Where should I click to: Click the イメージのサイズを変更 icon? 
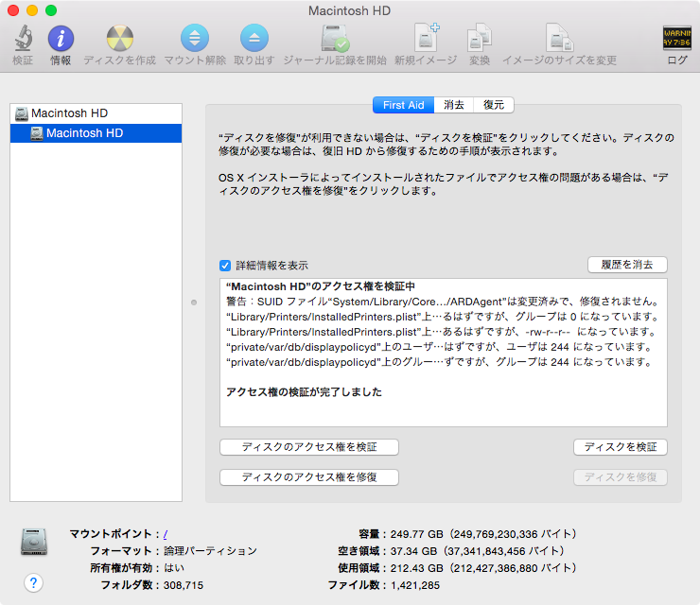click(x=559, y=37)
